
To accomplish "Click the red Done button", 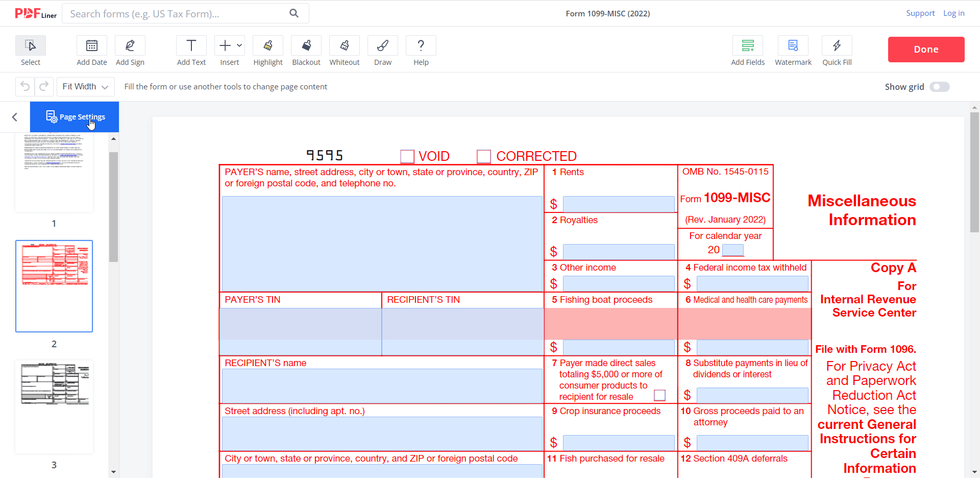I will 926,50.
